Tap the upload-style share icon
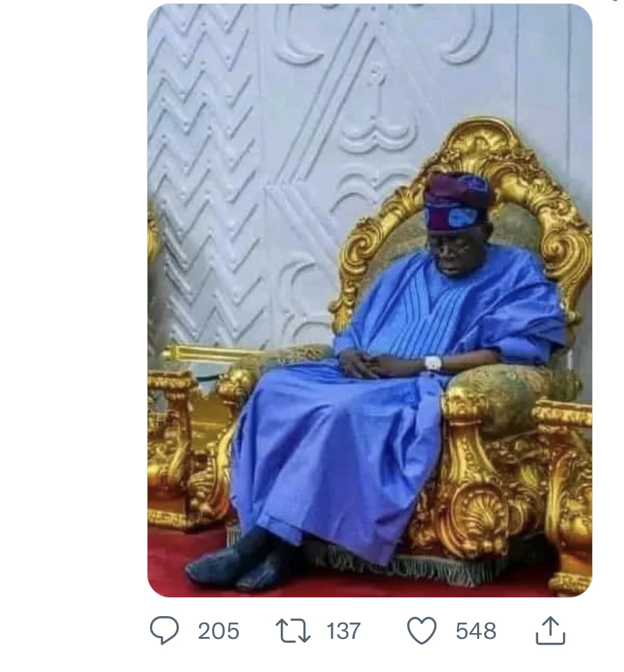The height and width of the screenshot is (672, 624). pyautogui.click(x=551, y=630)
